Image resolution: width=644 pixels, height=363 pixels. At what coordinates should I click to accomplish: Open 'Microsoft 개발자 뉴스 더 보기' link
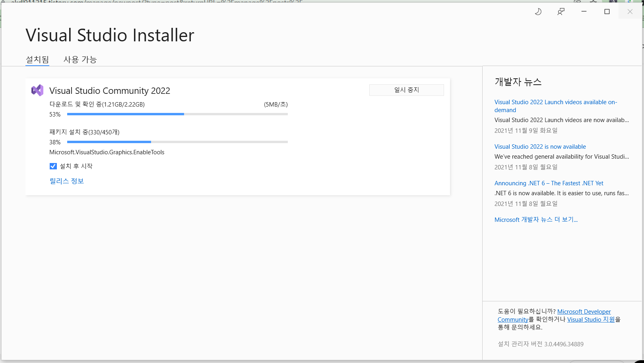pyautogui.click(x=536, y=219)
